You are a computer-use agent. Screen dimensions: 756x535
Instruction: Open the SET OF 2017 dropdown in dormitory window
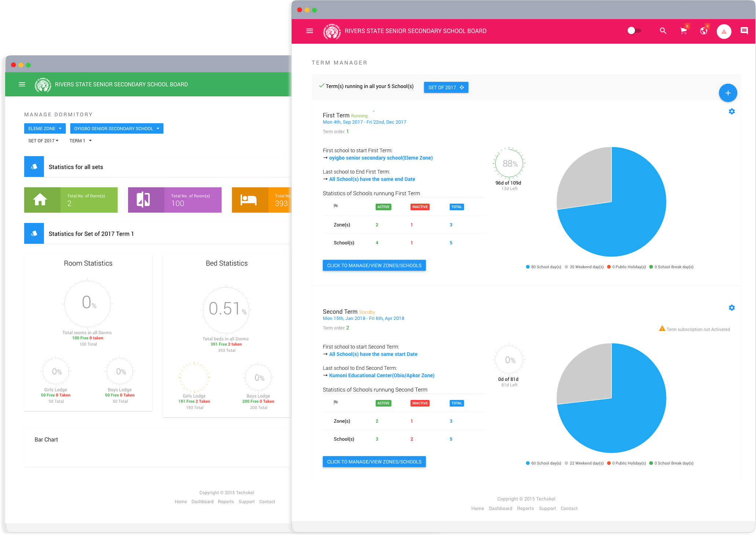43,141
